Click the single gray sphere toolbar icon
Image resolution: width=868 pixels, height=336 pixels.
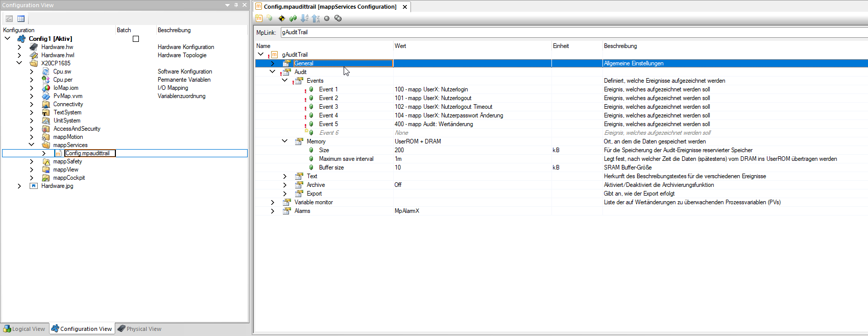[x=327, y=18]
